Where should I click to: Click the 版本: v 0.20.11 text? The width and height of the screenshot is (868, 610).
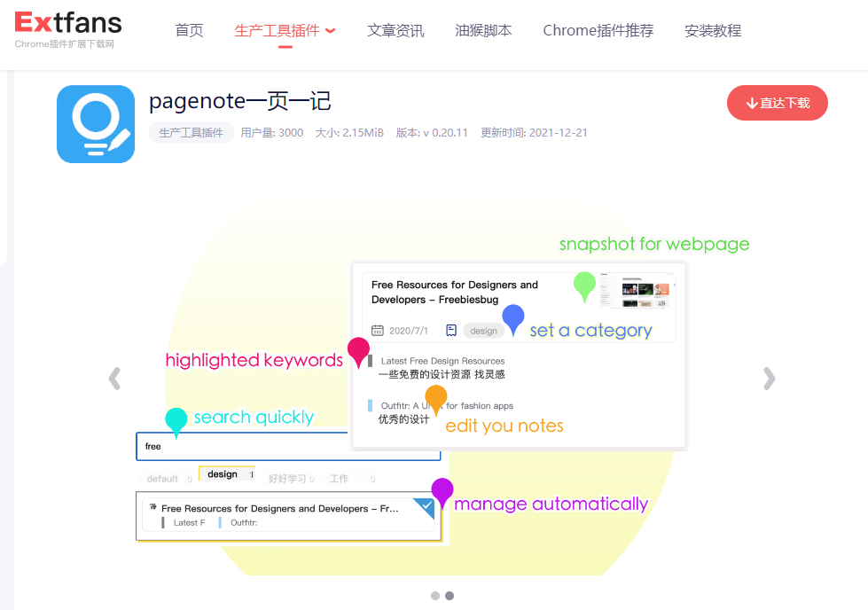pyautogui.click(x=432, y=133)
